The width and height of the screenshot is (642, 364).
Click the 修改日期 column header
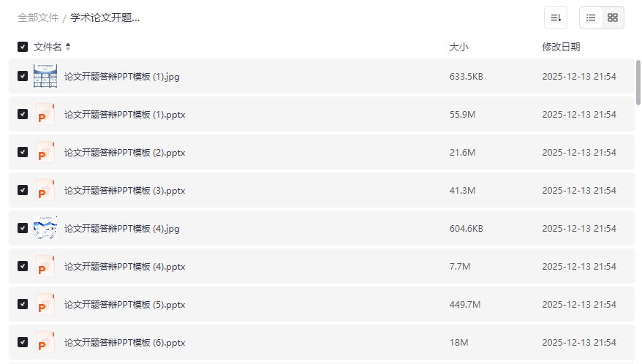click(561, 47)
